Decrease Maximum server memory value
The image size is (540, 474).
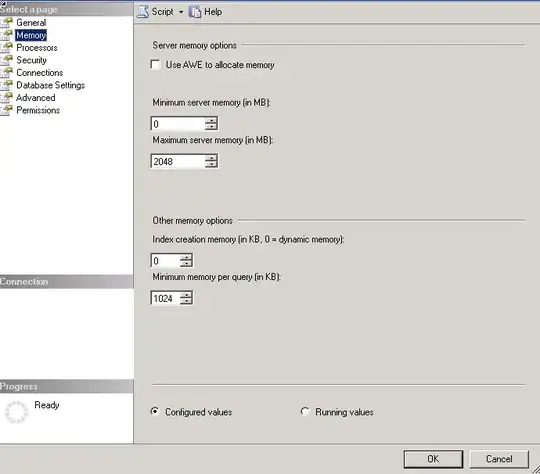(x=211, y=164)
